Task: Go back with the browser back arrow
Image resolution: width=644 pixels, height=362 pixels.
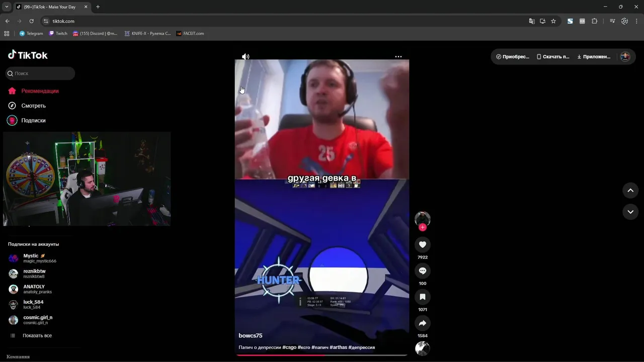Action: pyautogui.click(x=7, y=21)
